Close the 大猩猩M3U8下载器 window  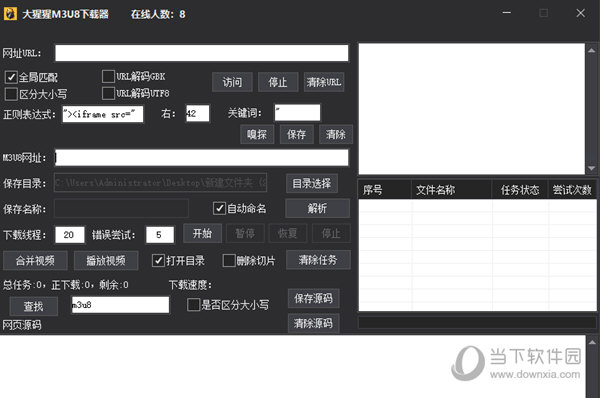coord(580,13)
